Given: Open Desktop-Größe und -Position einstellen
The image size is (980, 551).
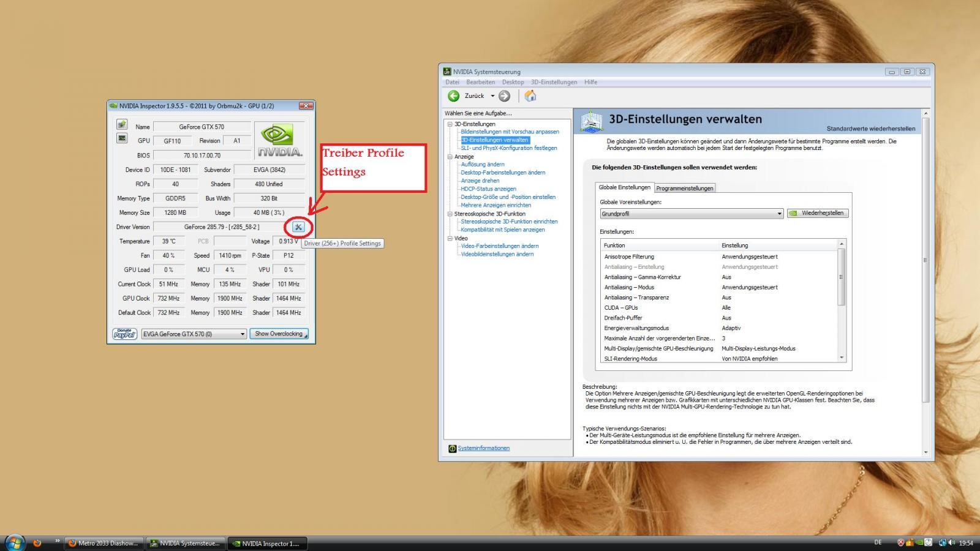Looking at the screenshot, I should (x=508, y=197).
